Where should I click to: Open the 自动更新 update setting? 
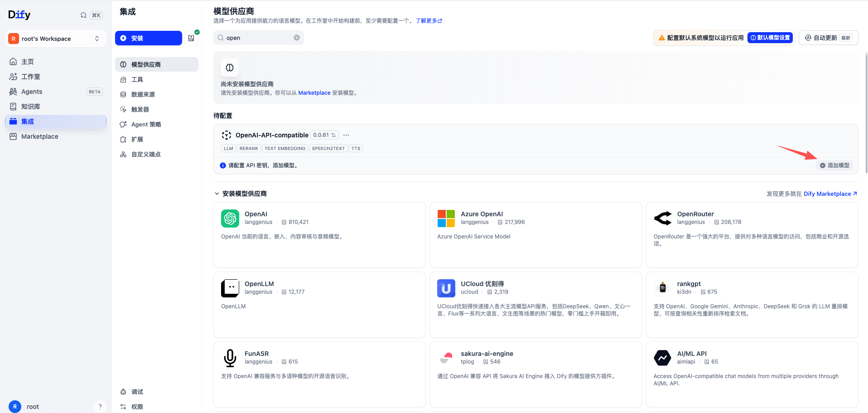pyautogui.click(x=829, y=38)
